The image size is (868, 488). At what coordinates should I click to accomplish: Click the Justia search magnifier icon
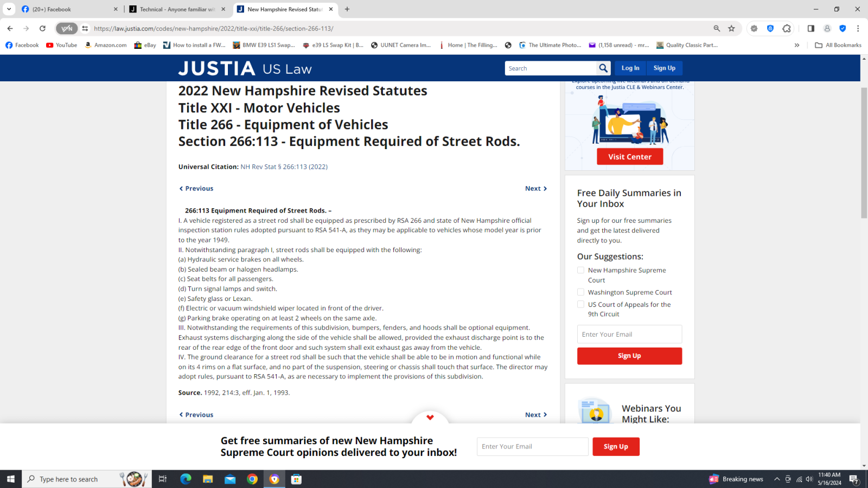pyautogui.click(x=603, y=68)
